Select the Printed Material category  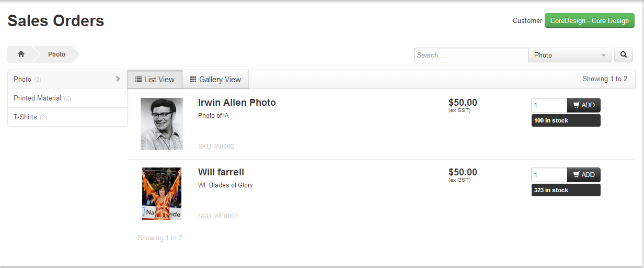click(x=37, y=98)
